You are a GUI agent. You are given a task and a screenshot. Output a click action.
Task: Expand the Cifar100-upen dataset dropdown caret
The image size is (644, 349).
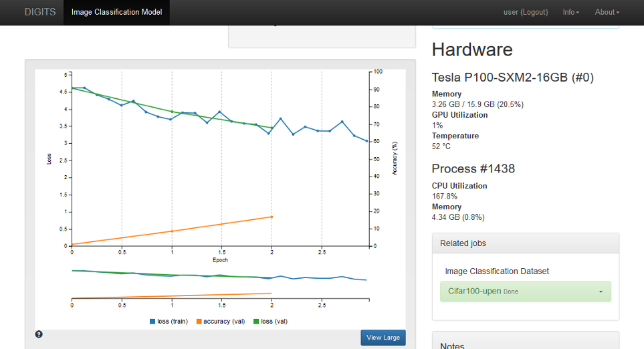[x=601, y=292]
